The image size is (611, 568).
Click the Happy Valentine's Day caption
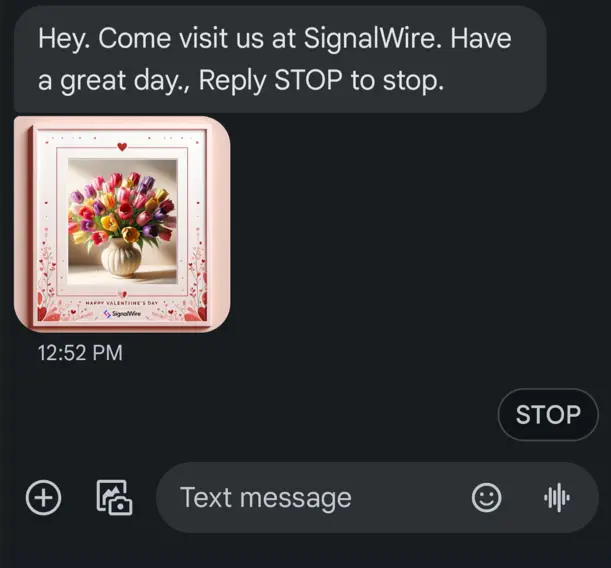click(122, 302)
